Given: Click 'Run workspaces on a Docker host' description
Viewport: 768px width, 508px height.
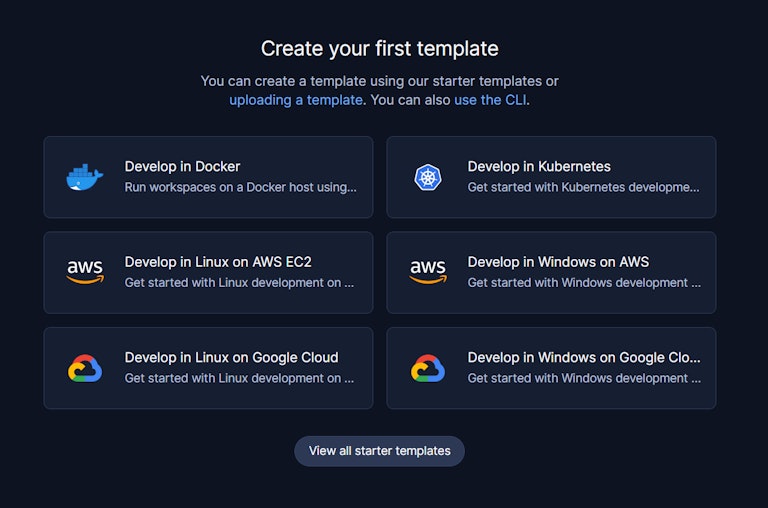Looking at the screenshot, I should point(240,187).
